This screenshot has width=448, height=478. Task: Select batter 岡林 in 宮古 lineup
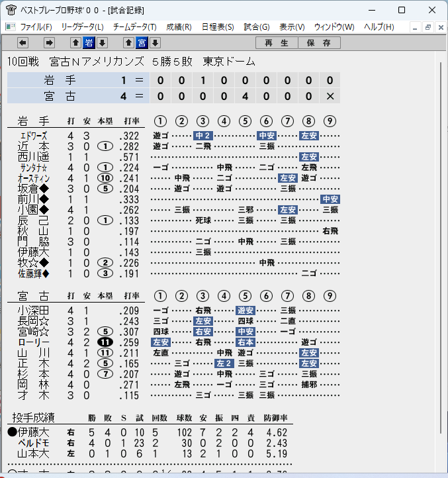(33, 385)
